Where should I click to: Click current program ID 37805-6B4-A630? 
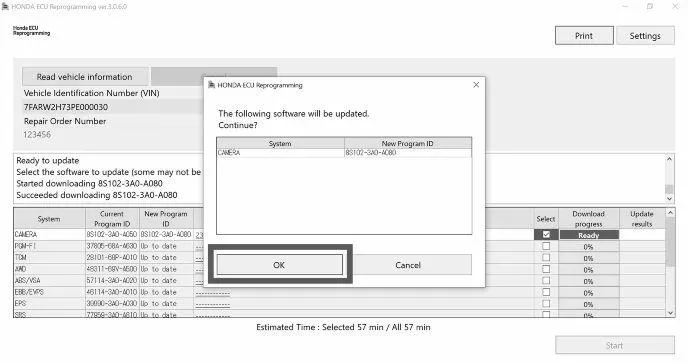[x=112, y=246]
